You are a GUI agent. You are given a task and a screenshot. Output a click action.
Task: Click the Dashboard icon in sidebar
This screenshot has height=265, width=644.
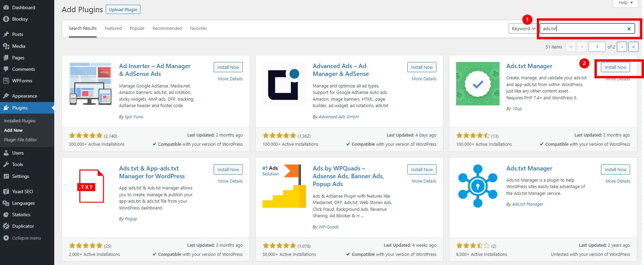coord(6,7)
